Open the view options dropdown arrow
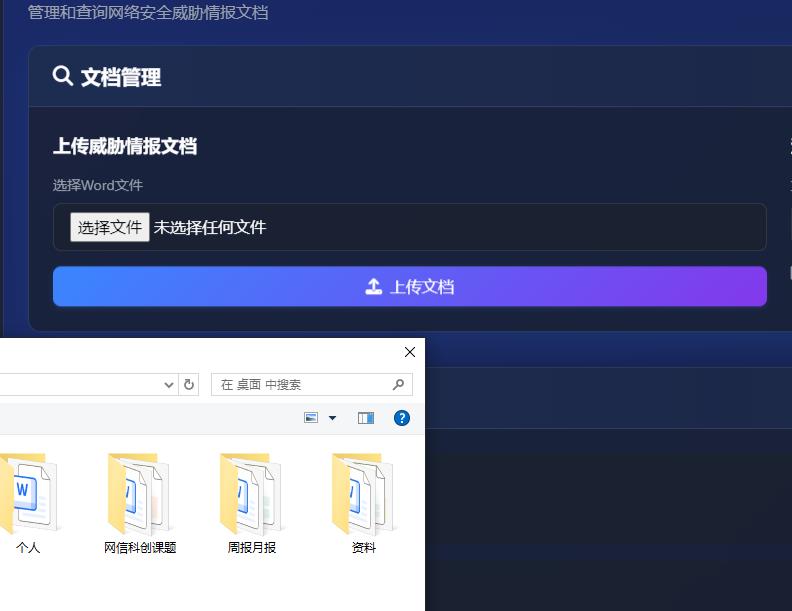Image resolution: width=792 pixels, height=611 pixels. click(332, 418)
